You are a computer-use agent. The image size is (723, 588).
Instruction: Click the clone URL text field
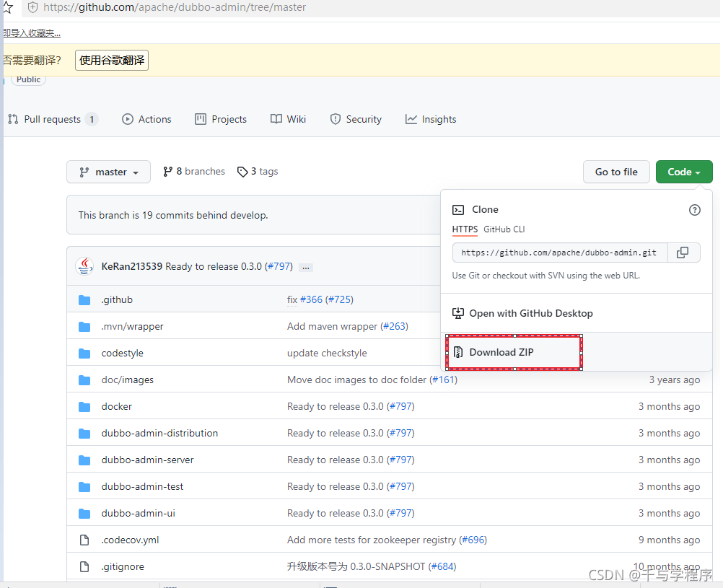(559, 253)
